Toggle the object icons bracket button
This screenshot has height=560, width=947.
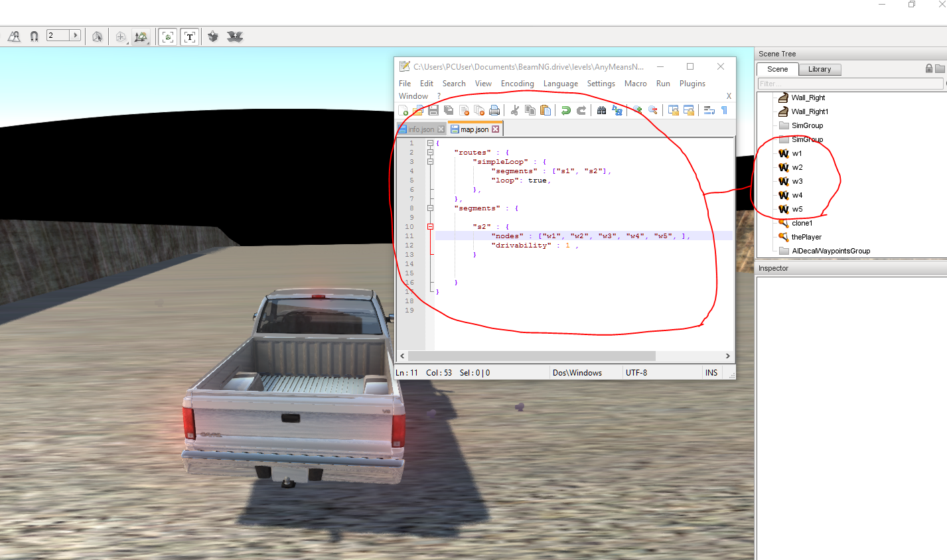pyautogui.click(x=168, y=36)
